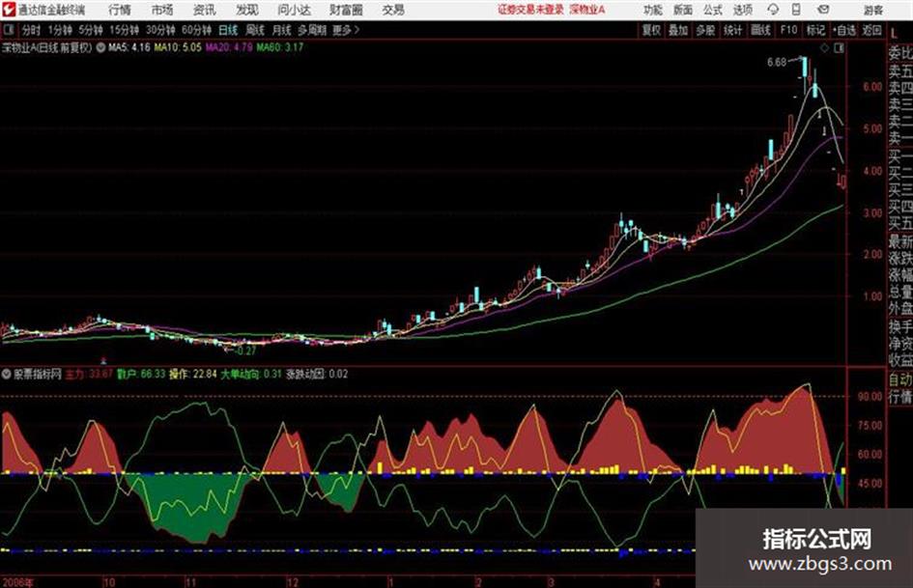Switch to 分时 chart tab

(x=32, y=30)
